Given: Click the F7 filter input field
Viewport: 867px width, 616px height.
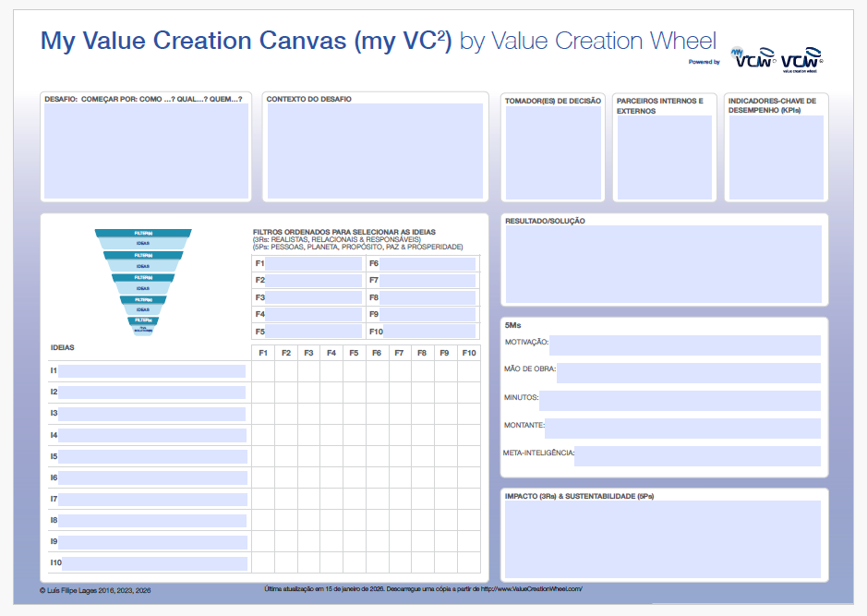Looking at the screenshot, I should [x=427, y=281].
